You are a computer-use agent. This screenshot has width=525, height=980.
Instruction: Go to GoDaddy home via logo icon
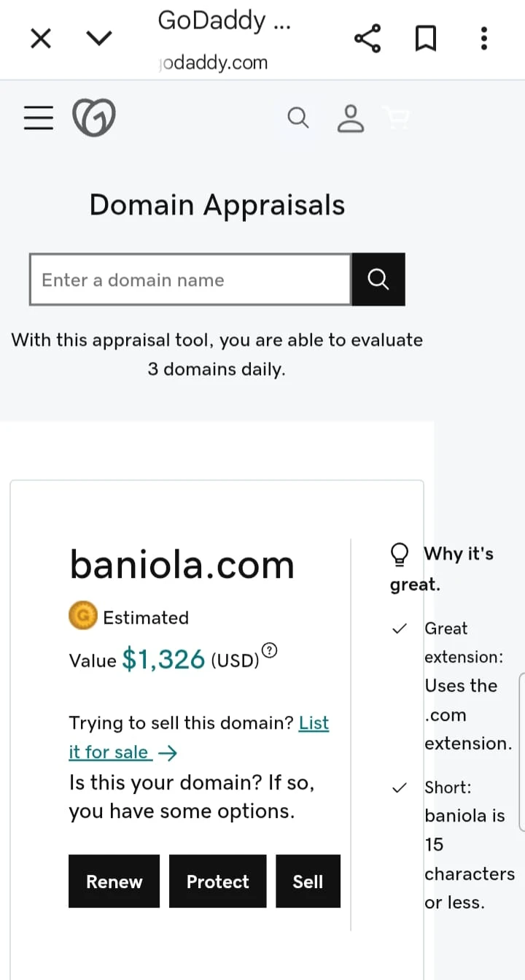(94, 117)
